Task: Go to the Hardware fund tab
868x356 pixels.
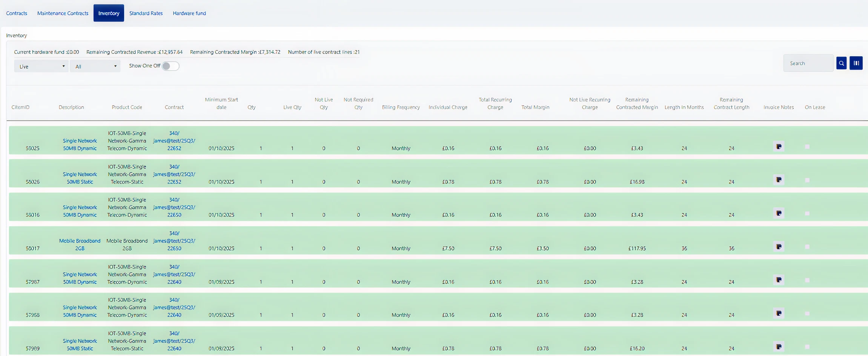Action: click(189, 13)
